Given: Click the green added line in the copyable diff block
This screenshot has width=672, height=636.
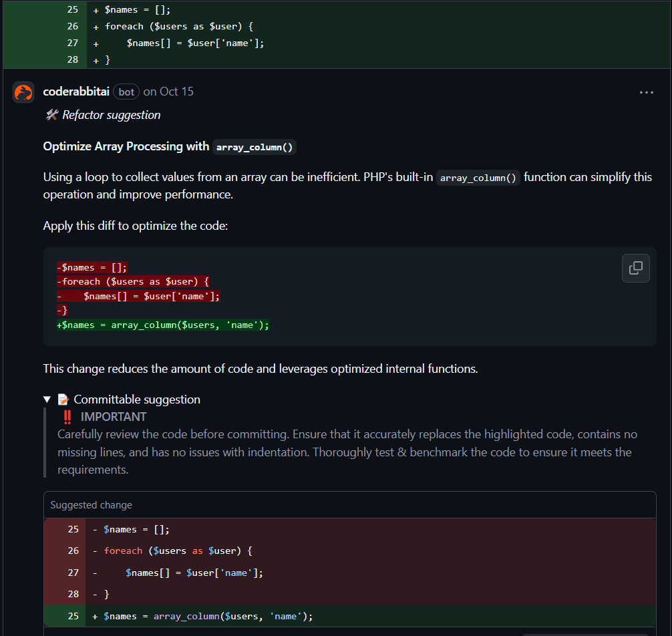Looking at the screenshot, I should 164,325.
